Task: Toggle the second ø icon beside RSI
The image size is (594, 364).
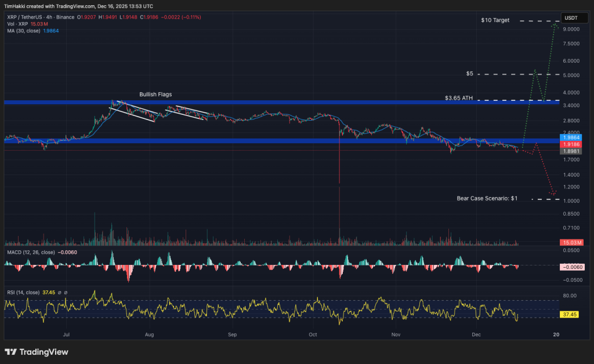Action: 66,293
